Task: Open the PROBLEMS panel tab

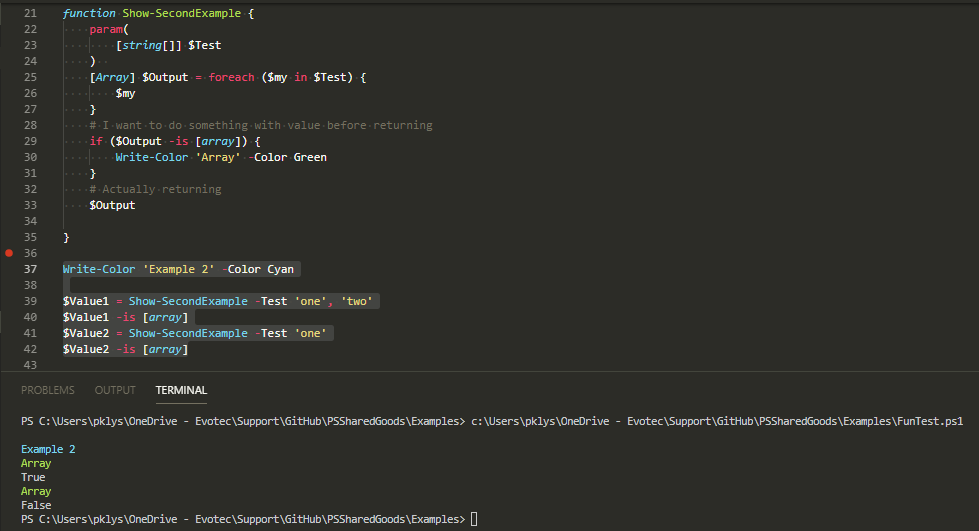Action: (47, 390)
